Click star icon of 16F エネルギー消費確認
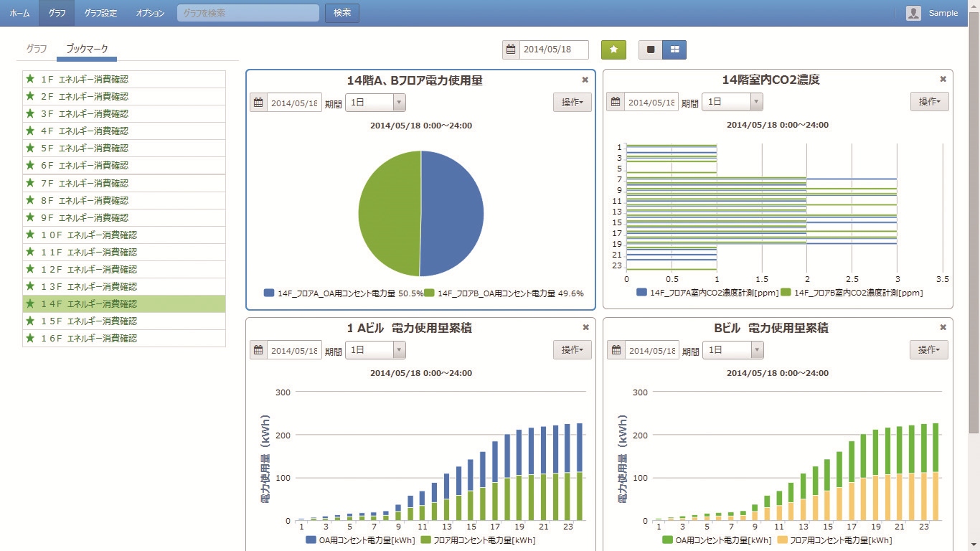 click(30, 338)
